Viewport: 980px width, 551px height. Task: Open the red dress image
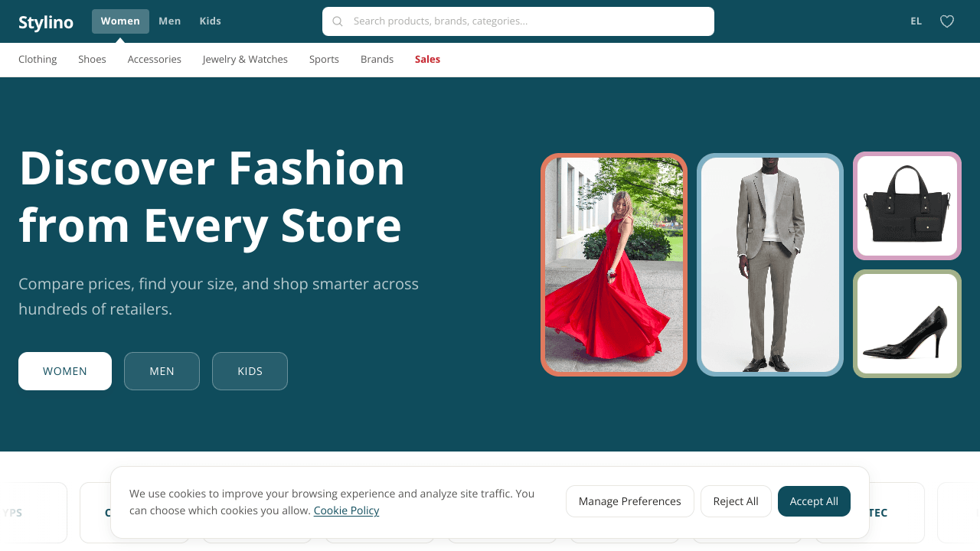click(x=614, y=265)
